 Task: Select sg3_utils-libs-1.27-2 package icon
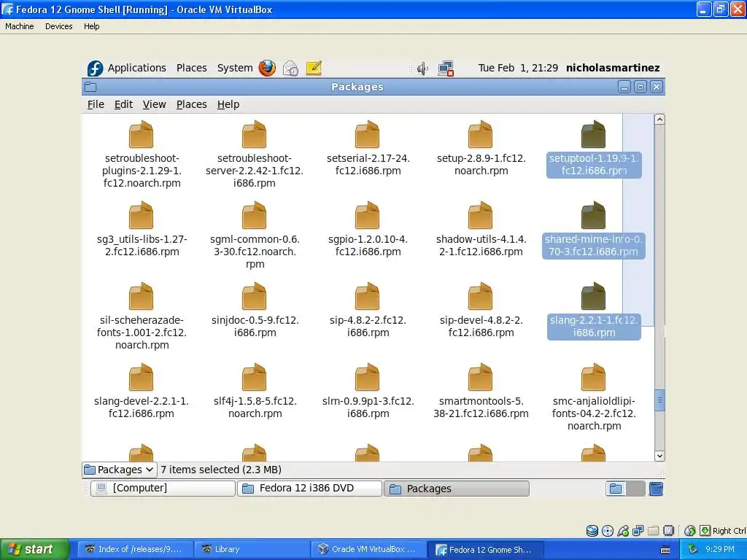pyautogui.click(x=142, y=216)
